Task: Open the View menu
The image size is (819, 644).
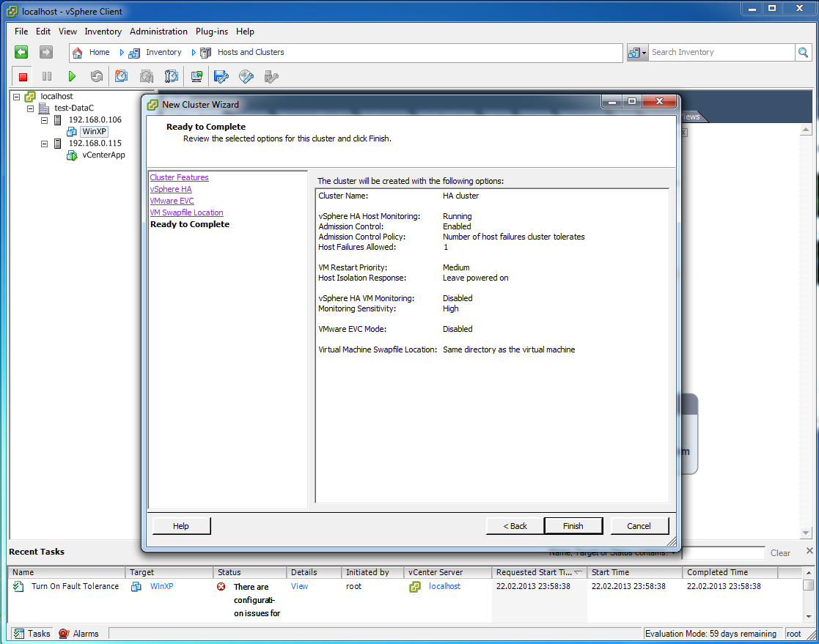Action: pos(68,32)
